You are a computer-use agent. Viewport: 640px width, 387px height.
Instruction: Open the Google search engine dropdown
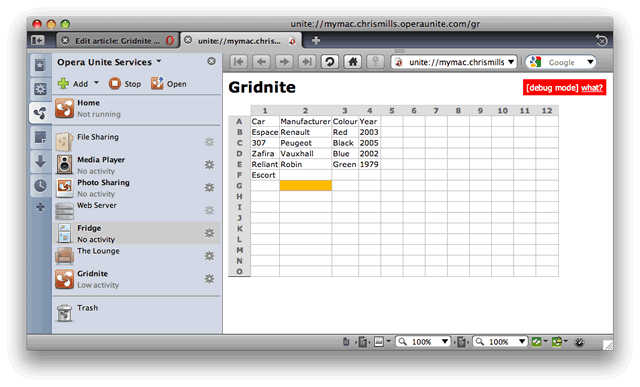590,62
